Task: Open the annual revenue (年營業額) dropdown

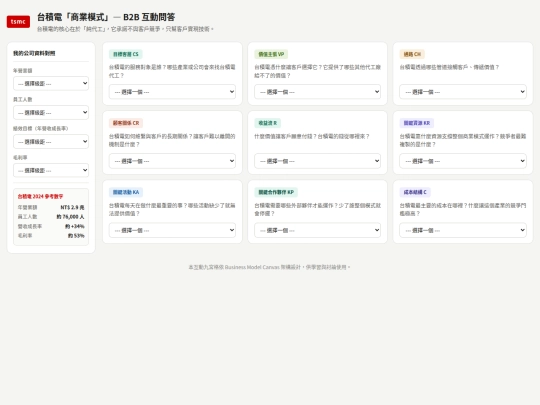Action: point(51,83)
